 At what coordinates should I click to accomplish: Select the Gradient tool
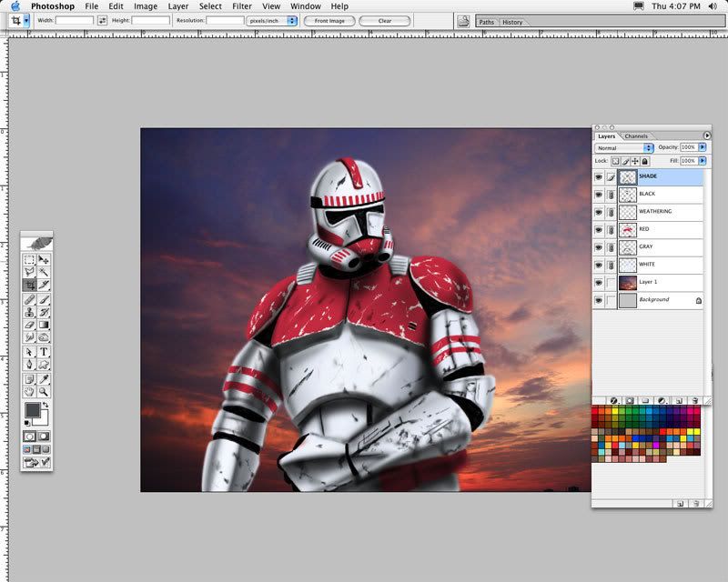click(44, 325)
